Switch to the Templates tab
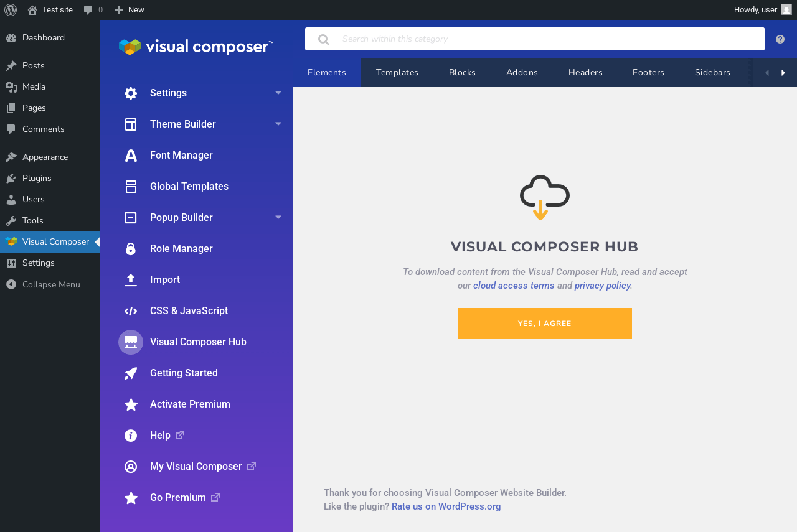Viewport: 797px width, 532px height. (397, 73)
